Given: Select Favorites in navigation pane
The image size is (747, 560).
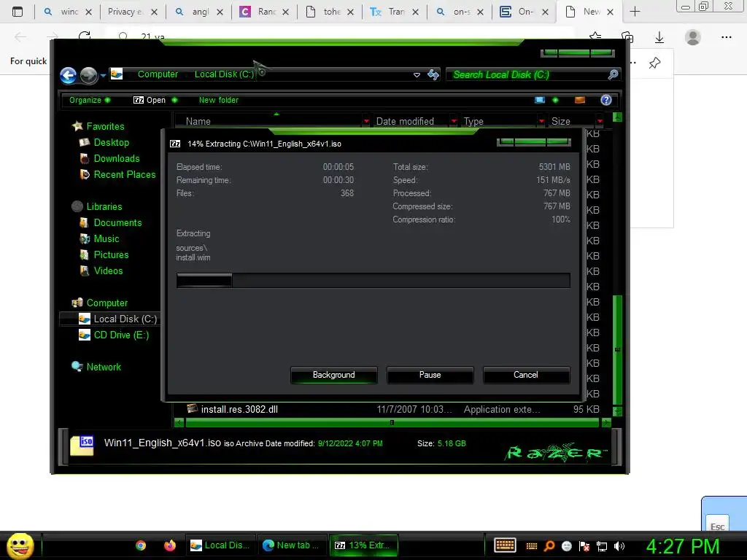Looking at the screenshot, I should click(x=99, y=126).
